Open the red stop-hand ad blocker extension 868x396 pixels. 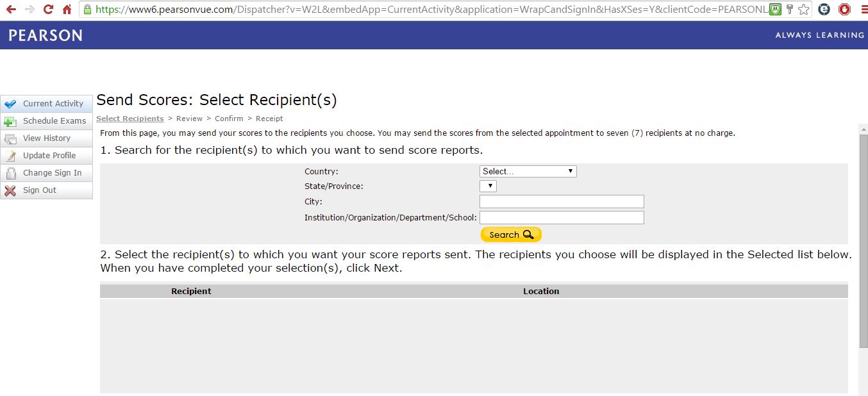pyautogui.click(x=844, y=10)
